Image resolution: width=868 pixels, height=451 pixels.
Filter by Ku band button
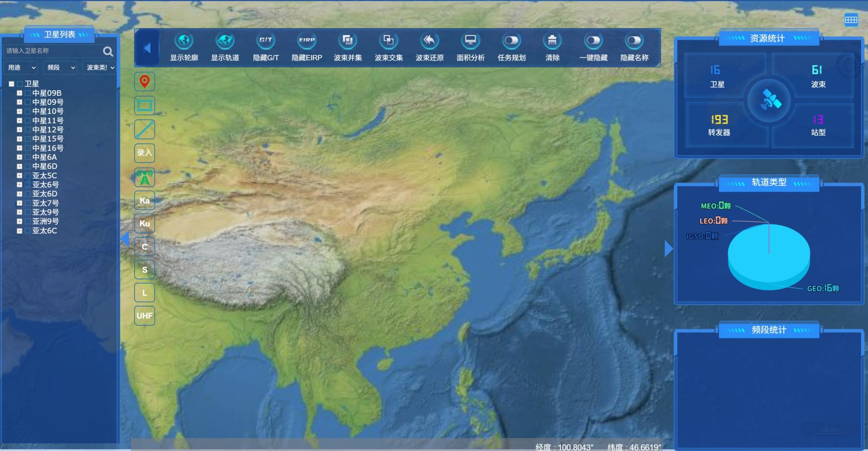coord(144,224)
